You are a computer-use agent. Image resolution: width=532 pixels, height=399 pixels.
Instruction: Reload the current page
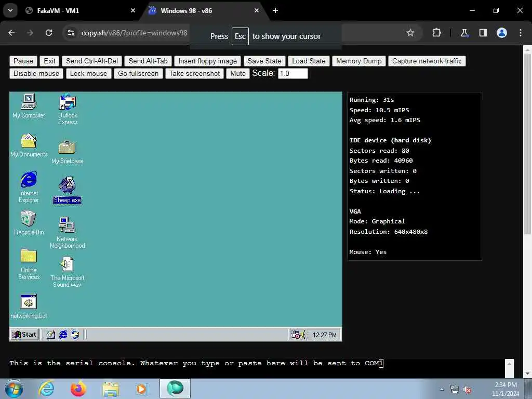49,33
